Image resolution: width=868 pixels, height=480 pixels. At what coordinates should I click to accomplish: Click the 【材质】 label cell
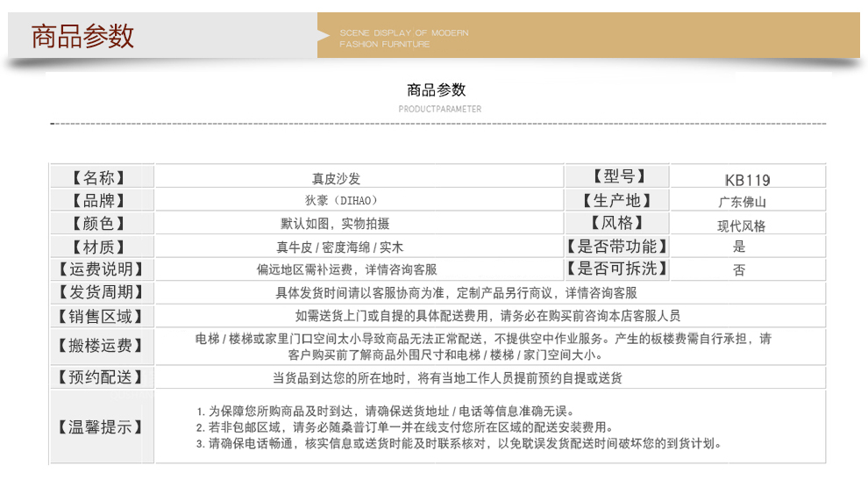[x=102, y=247]
